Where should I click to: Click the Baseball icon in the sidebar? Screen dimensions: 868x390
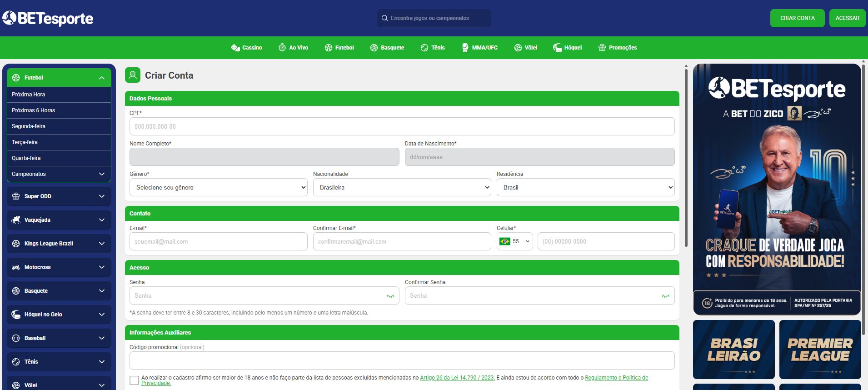16,338
